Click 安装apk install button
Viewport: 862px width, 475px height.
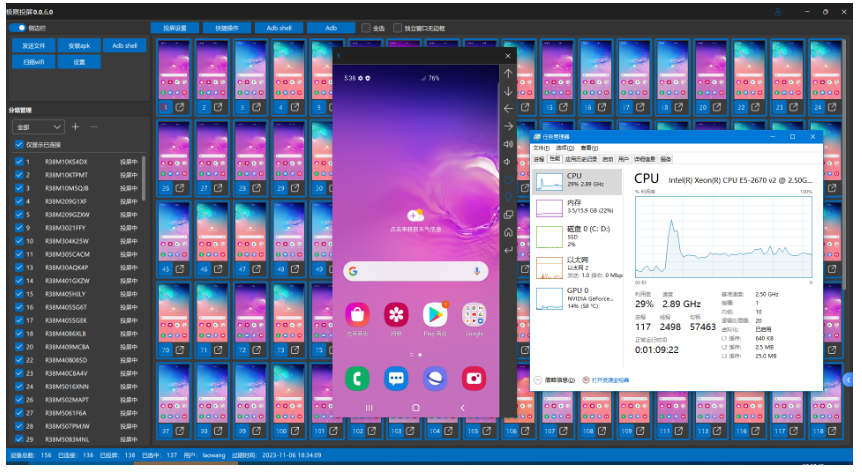(x=79, y=46)
